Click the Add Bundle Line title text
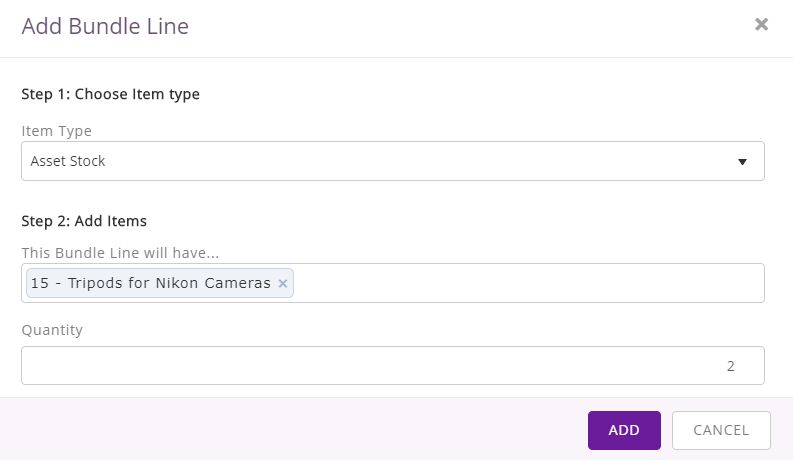 pyautogui.click(x=105, y=26)
